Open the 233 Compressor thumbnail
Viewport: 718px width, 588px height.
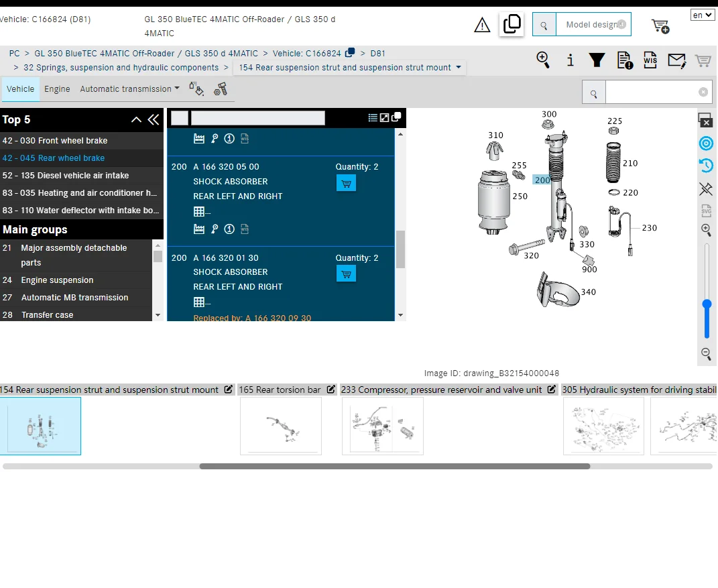click(x=382, y=426)
